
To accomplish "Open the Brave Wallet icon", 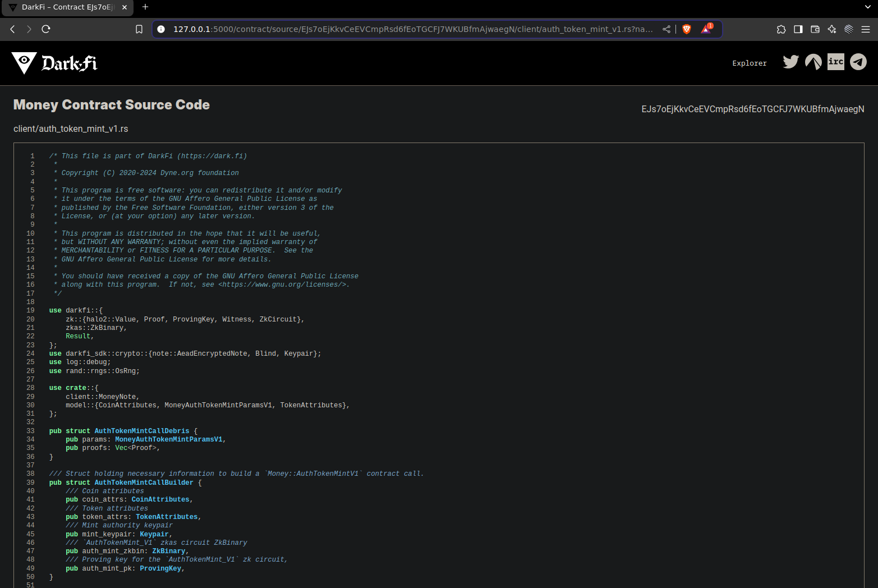I will pos(815,29).
